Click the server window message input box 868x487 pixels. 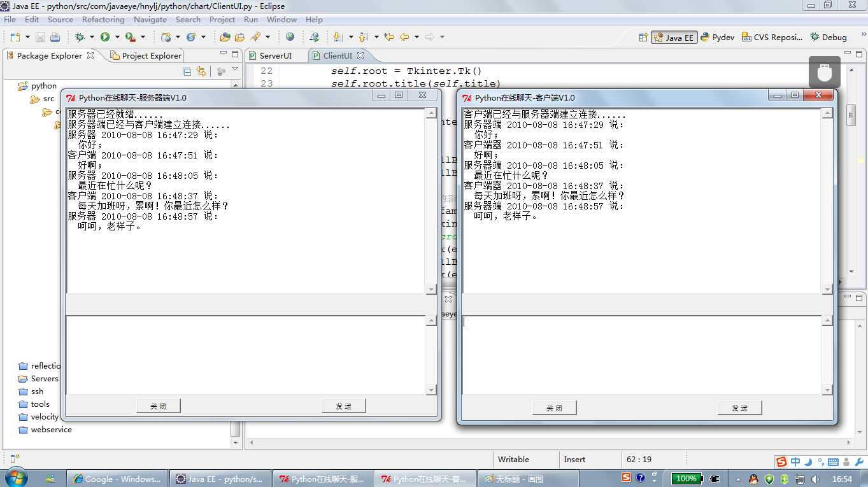coord(246,355)
